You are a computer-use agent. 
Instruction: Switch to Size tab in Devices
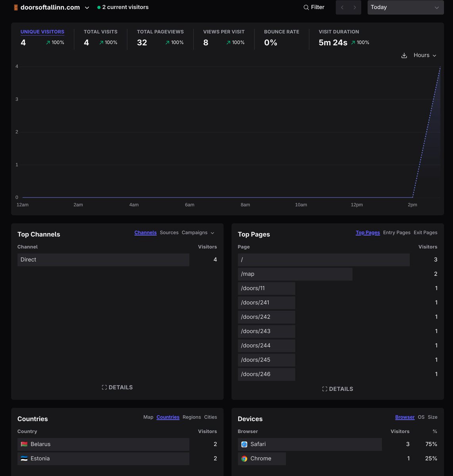(x=433, y=417)
